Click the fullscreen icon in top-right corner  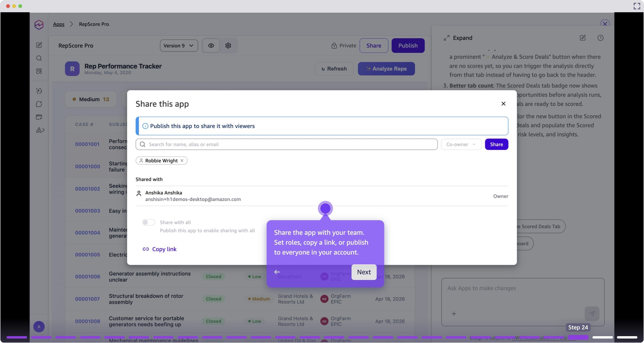point(636,6)
